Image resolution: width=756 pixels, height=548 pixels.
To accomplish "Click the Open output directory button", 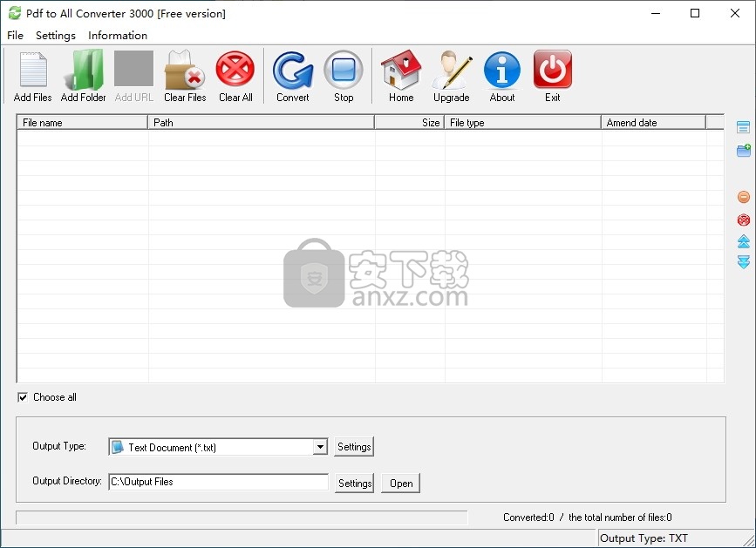I will pyautogui.click(x=400, y=483).
